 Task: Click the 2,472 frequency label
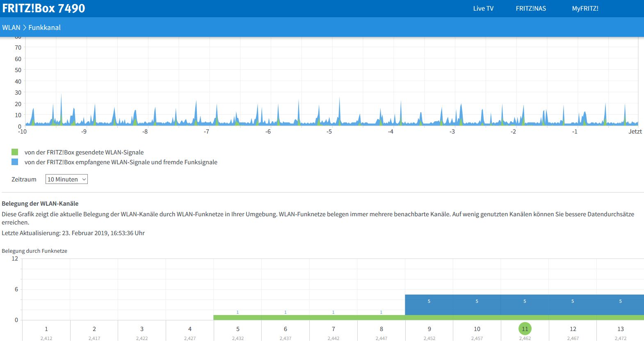pos(621,338)
